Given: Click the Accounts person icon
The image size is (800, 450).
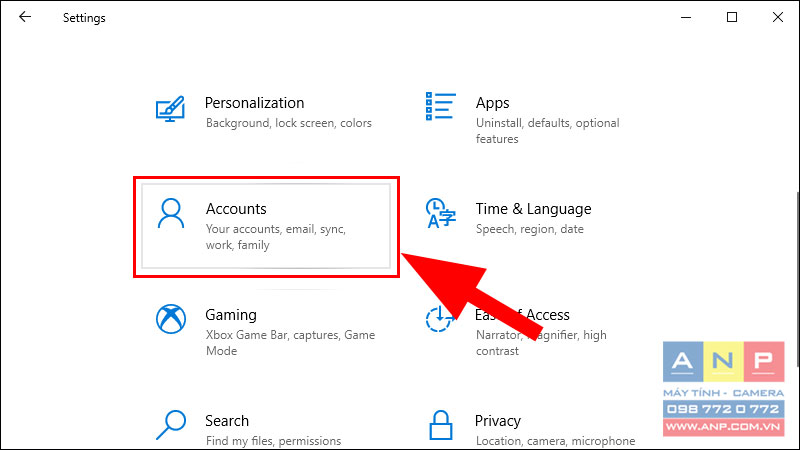Looking at the screenshot, I should (x=170, y=213).
